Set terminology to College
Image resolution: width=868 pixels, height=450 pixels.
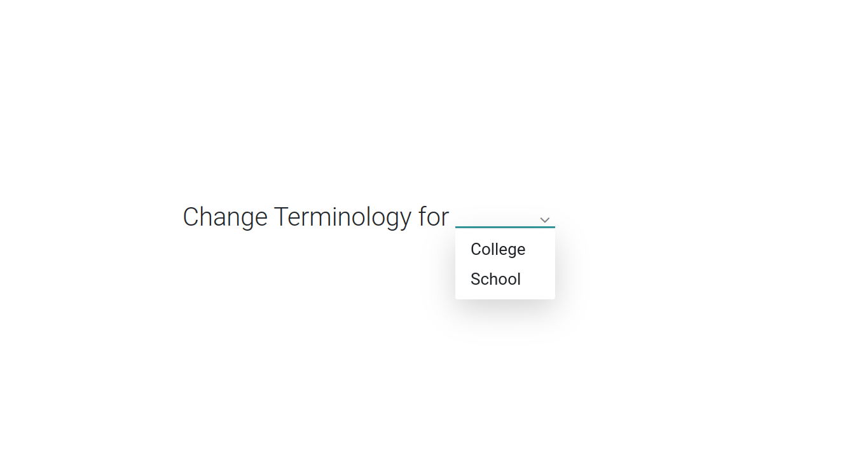[x=505, y=249]
